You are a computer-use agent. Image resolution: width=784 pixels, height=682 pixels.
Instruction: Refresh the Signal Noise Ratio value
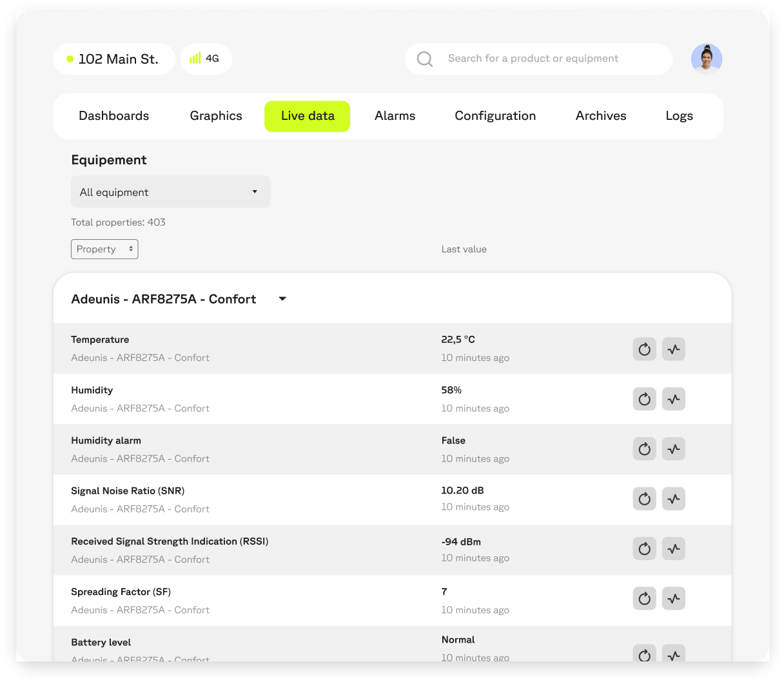click(x=644, y=499)
